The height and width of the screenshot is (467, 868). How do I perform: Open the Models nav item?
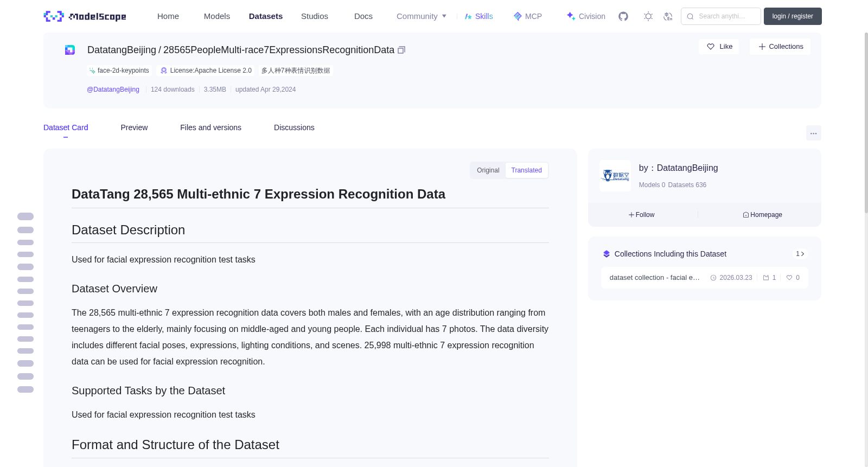(x=217, y=16)
